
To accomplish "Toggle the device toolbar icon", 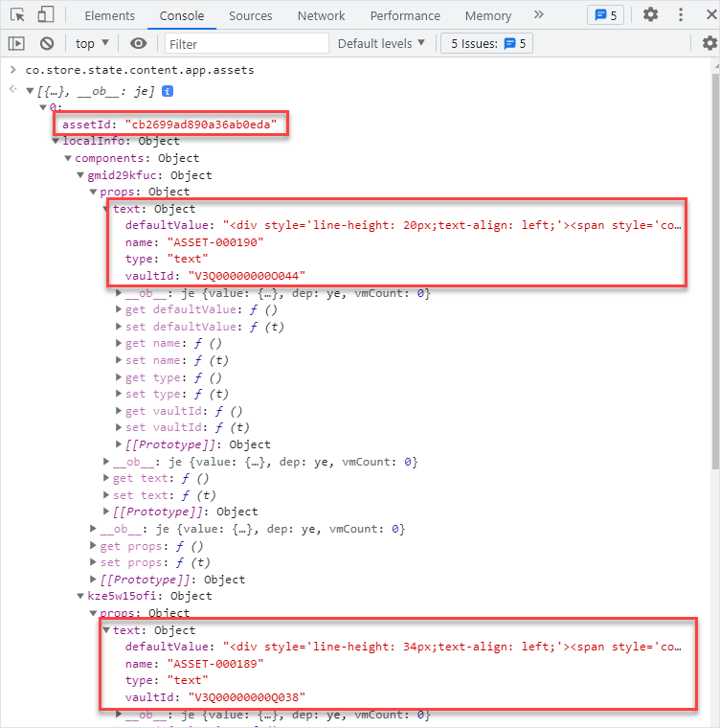I will (45, 15).
